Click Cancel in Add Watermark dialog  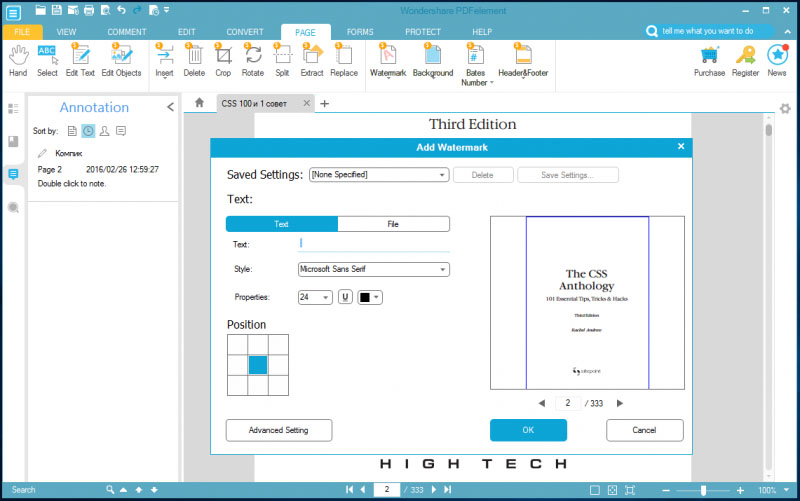644,430
